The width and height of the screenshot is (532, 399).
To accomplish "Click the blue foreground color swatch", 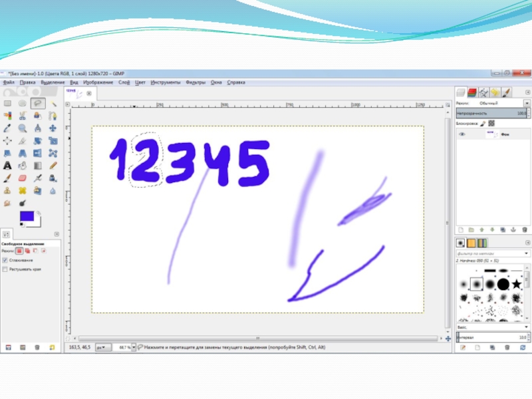I will [x=27, y=216].
